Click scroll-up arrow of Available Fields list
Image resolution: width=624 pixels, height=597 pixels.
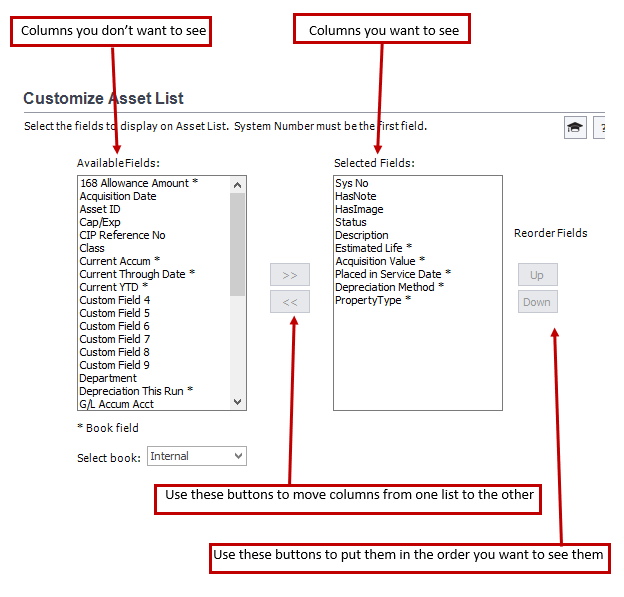(x=238, y=184)
